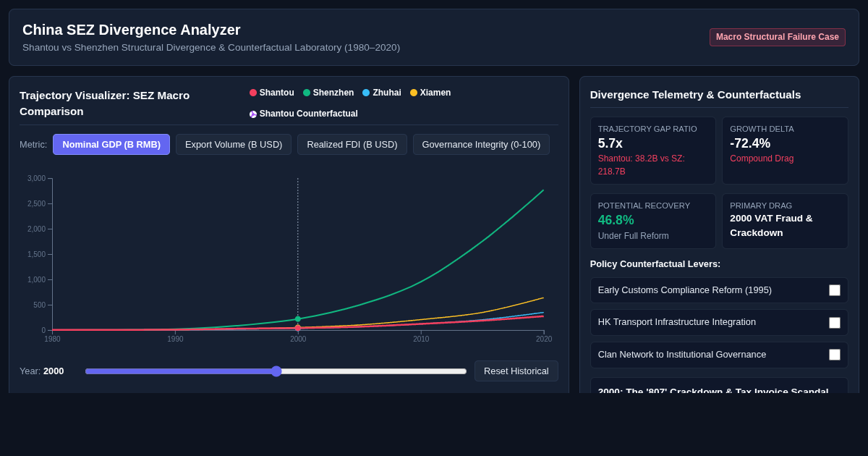Click the Potential Recovery 46.8% value
Viewport: 868px width, 456px height.
(x=616, y=220)
